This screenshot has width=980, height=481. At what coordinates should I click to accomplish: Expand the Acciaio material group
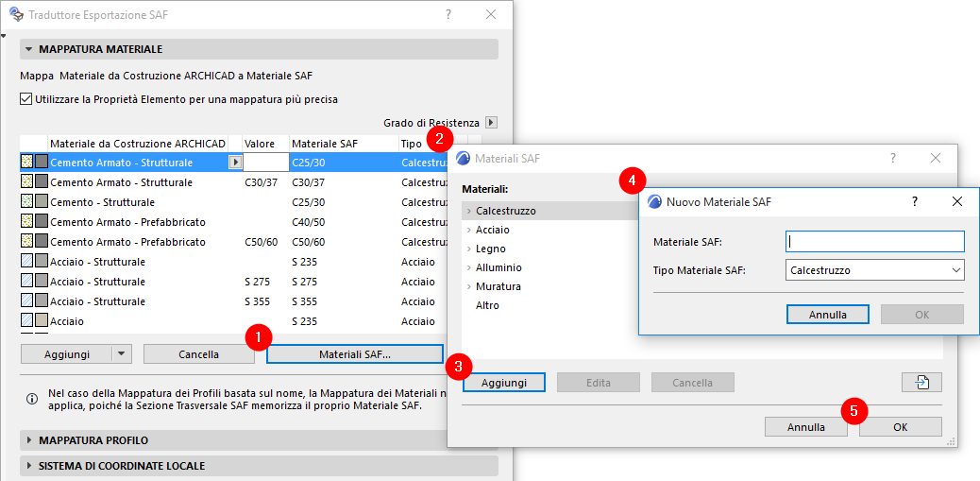tap(468, 230)
